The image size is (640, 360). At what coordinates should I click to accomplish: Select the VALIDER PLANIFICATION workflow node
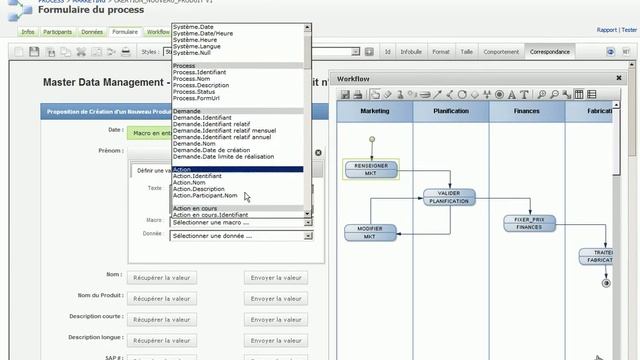[x=449, y=197]
